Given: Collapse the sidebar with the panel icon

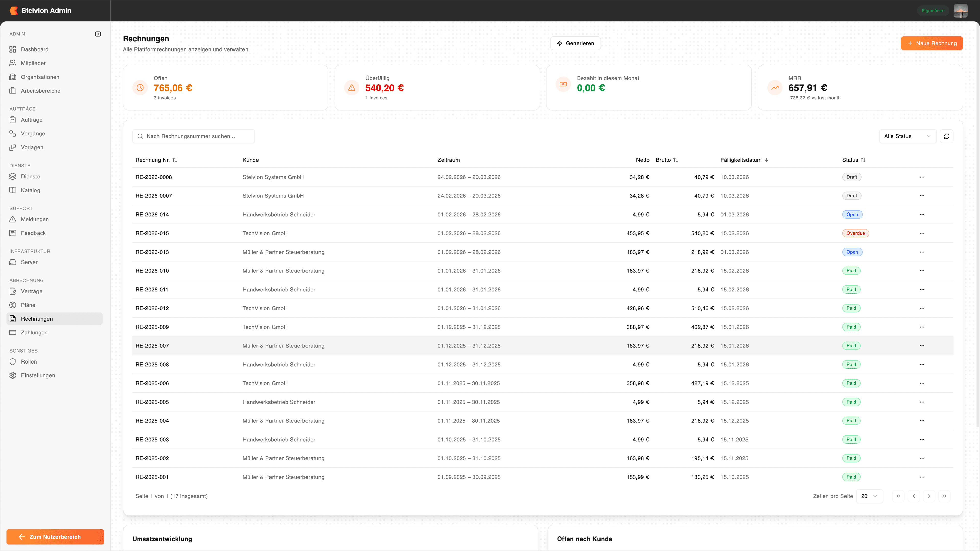Looking at the screenshot, I should click(98, 34).
